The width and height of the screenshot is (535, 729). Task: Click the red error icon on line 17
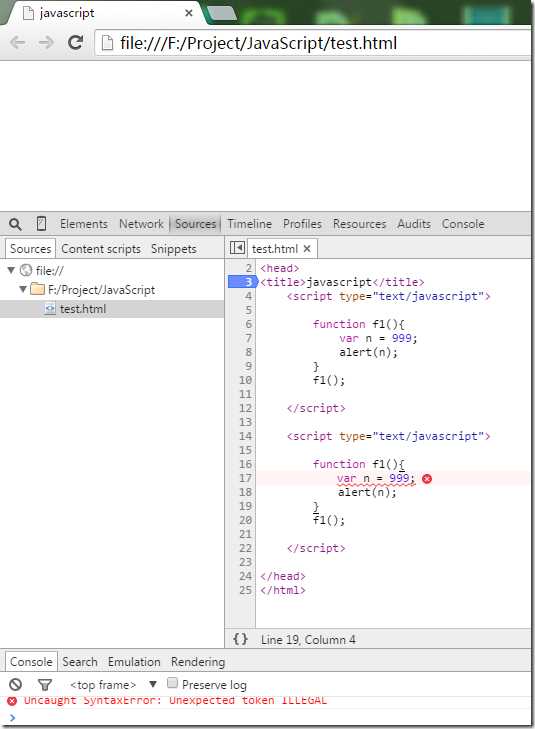[x=427, y=478]
